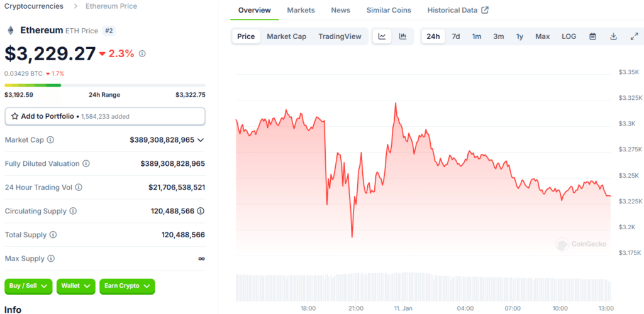This screenshot has width=644, height=314.
Task: Select the 3m time range
Action: pyautogui.click(x=499, y=36)
